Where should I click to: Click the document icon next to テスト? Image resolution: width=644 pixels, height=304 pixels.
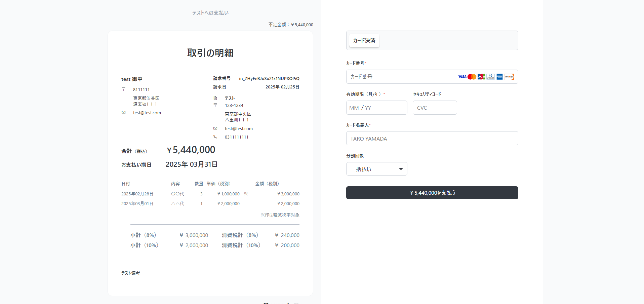(x=215, y=98)
